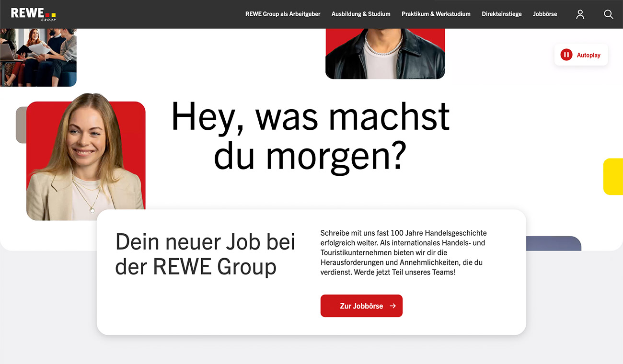
Task: Open REWE Group als Arbeitgeber menu
Action: click(x=283, y=14)
